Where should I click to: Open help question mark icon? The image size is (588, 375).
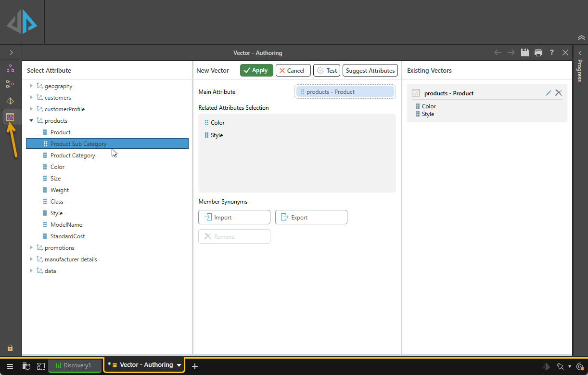[x=552, y=52]
